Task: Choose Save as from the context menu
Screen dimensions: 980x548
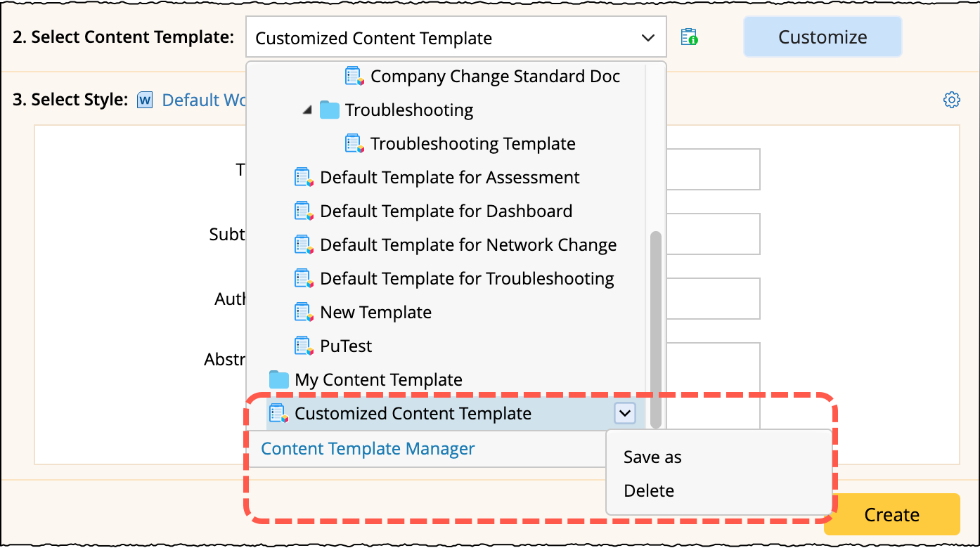Action: point(652,457)
